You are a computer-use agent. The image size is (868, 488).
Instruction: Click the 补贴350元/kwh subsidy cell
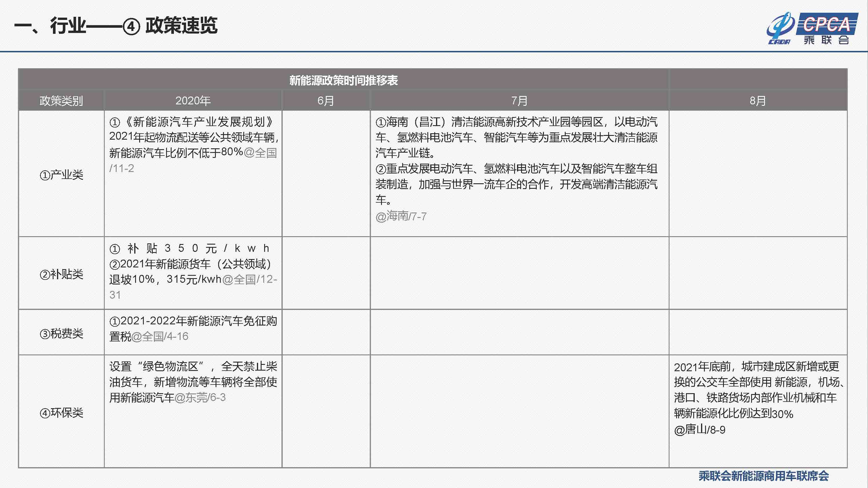[193, 273]
